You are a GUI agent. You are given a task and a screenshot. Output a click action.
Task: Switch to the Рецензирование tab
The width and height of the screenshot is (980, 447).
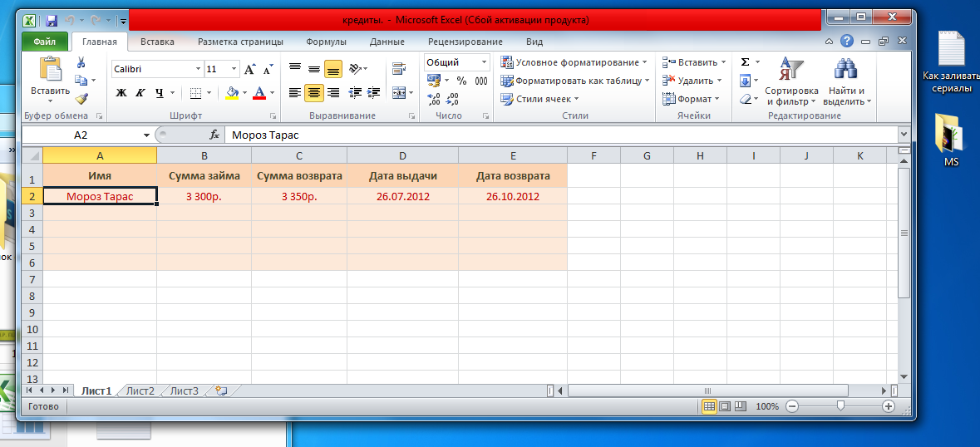click(x=465, y=42)
